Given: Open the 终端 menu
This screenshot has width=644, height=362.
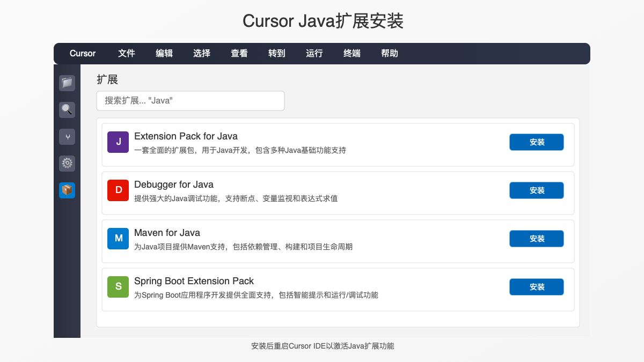Looking at the screenshot, I should 352,54.
